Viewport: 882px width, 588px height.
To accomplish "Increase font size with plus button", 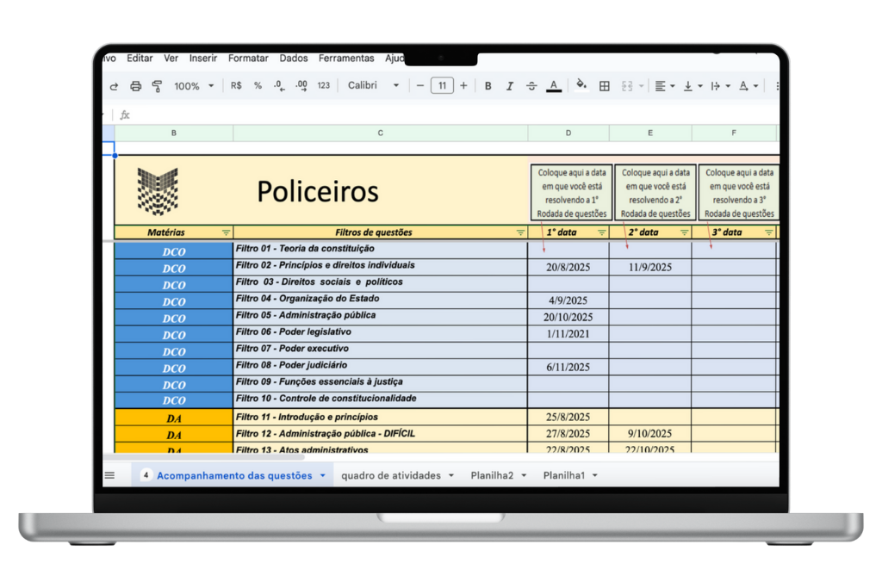I will click(x=463, y=86).
